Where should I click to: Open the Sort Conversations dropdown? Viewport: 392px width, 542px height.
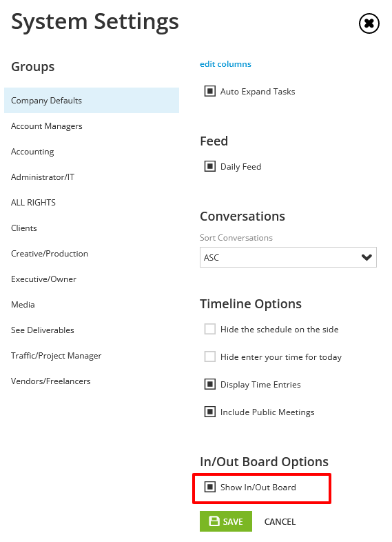(x=288, y=257)
